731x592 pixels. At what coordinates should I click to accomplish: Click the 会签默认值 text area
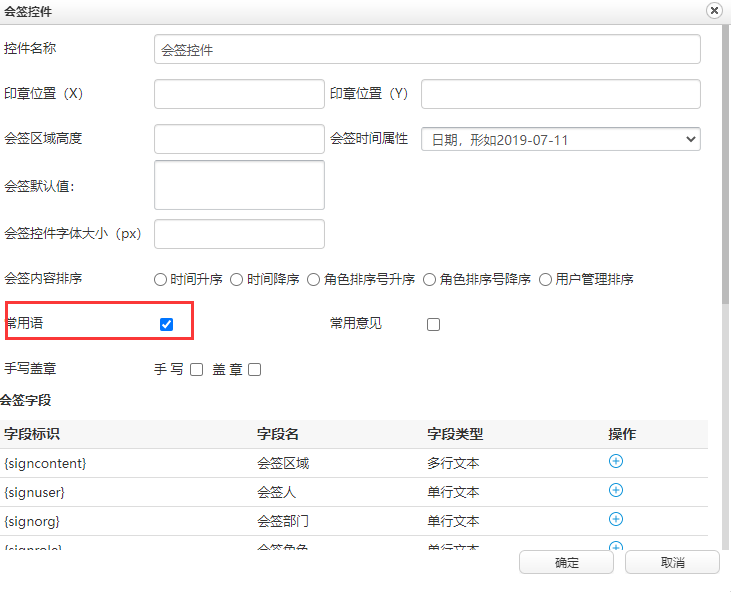pos(239,185)
